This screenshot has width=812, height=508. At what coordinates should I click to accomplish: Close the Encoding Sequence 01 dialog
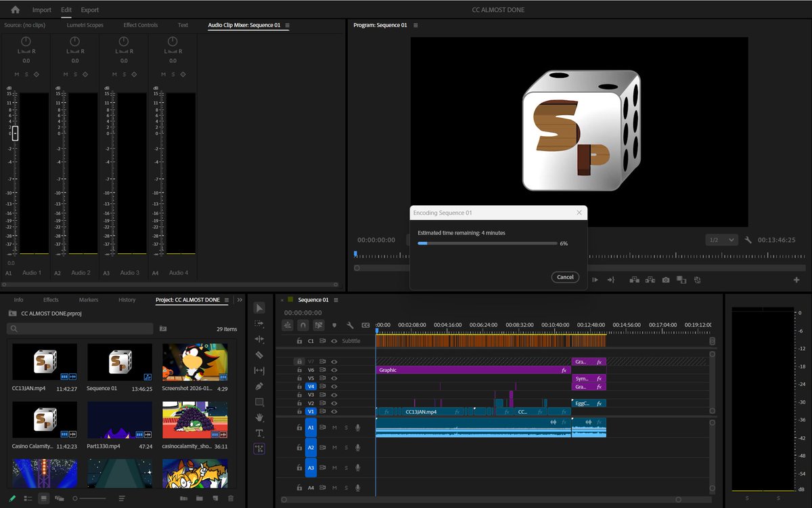[579, 213]
